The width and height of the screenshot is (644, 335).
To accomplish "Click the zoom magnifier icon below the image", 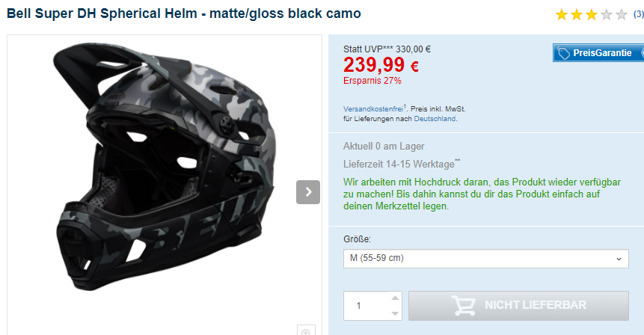I will point(304,331).
